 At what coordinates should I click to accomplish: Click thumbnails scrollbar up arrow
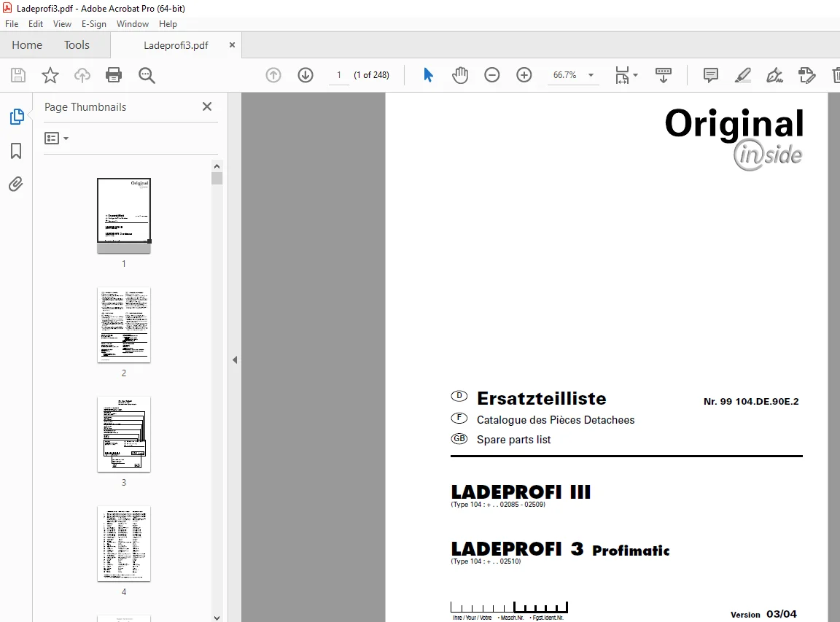(x=217, y=166)
